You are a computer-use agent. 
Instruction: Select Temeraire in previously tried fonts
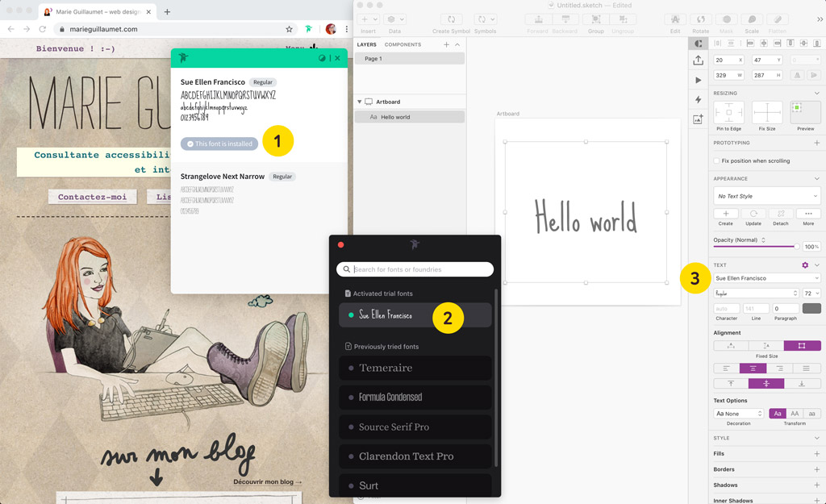415,368
